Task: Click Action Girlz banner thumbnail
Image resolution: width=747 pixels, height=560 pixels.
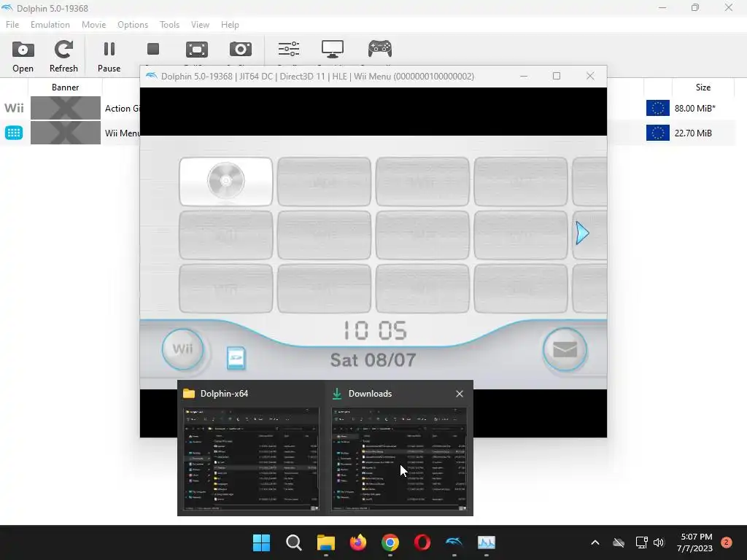Action: pos(65,108)
